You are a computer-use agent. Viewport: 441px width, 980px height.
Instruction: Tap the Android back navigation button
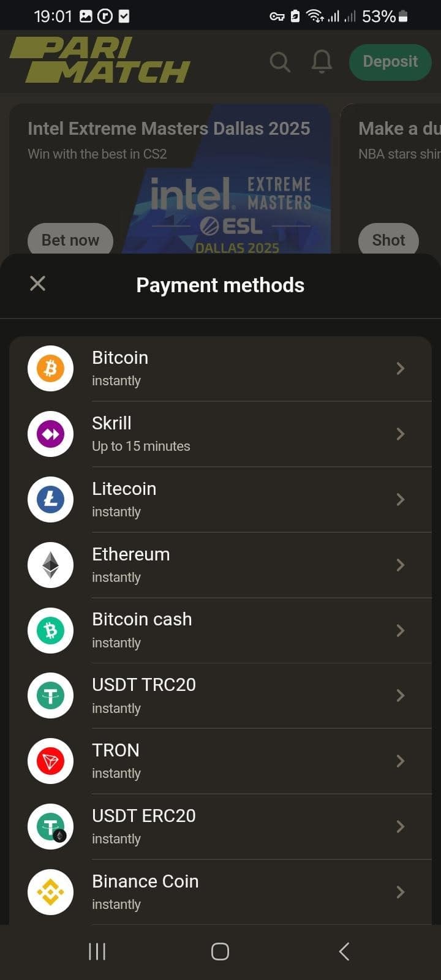coord(344,951)
